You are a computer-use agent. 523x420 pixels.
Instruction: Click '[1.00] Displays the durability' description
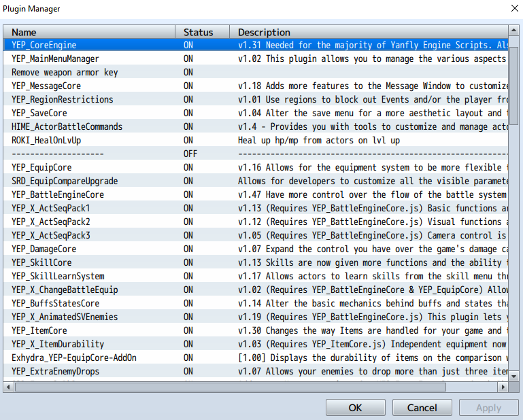click(x=373, y=357)
